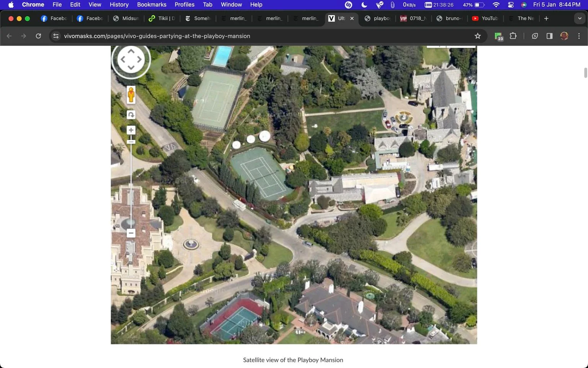Click the map pan compass control

(131, 59)
